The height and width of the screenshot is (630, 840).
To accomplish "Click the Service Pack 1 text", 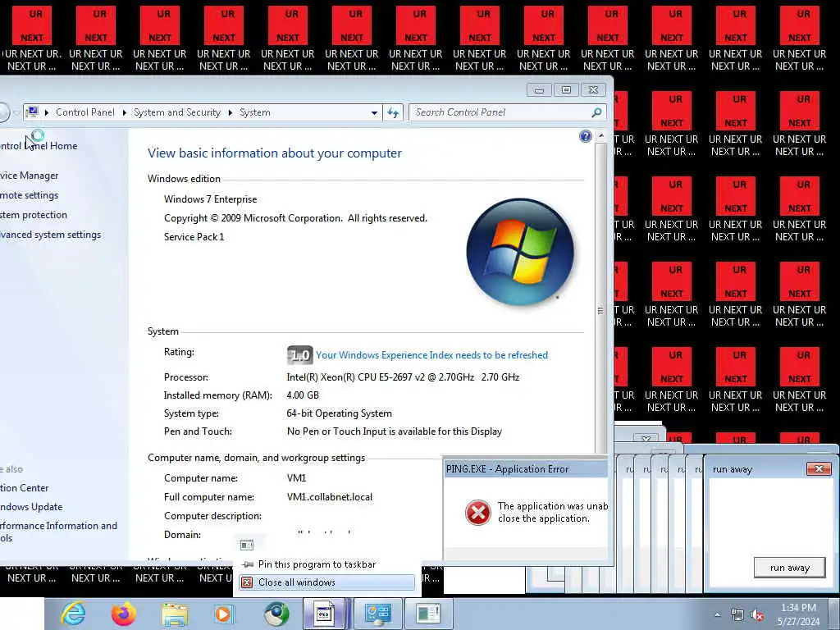I will [194, 237].
